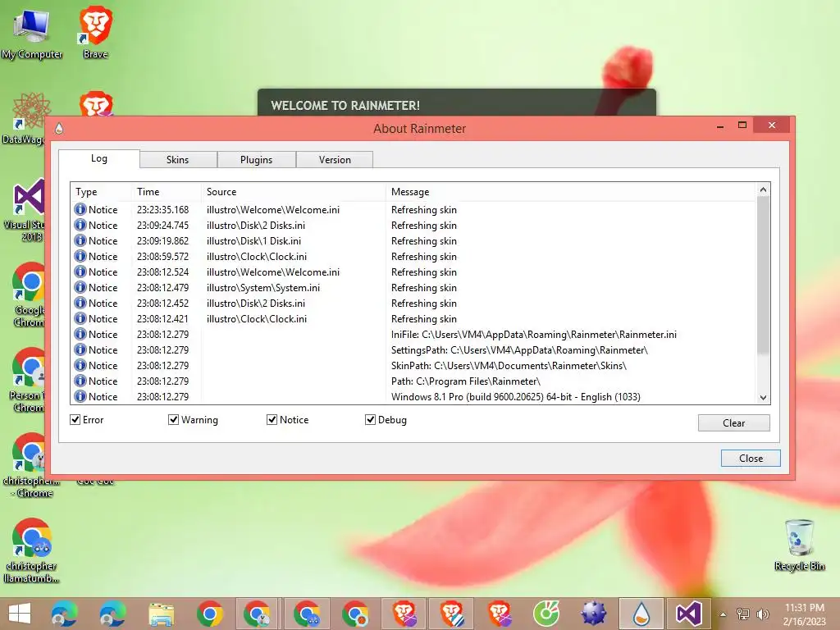Click the taskbar clock showing 11:31 PM
Image resolution: width=840 pixels, height=630 pixels.
804,614
